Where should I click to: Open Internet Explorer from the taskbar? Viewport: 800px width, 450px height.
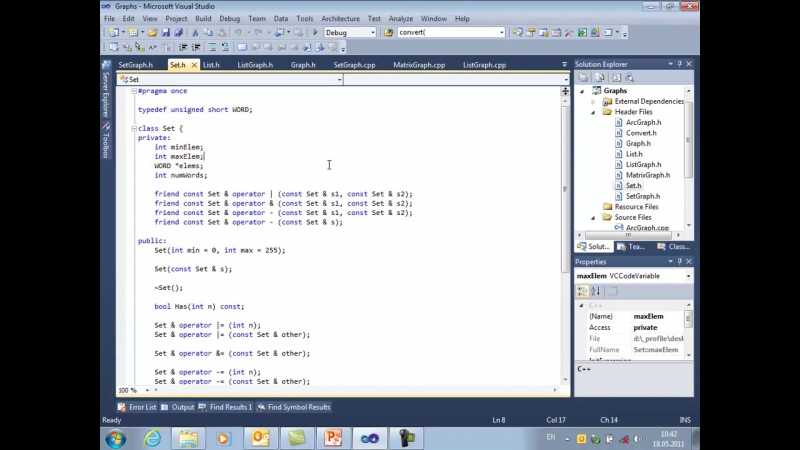click(152, 438)
